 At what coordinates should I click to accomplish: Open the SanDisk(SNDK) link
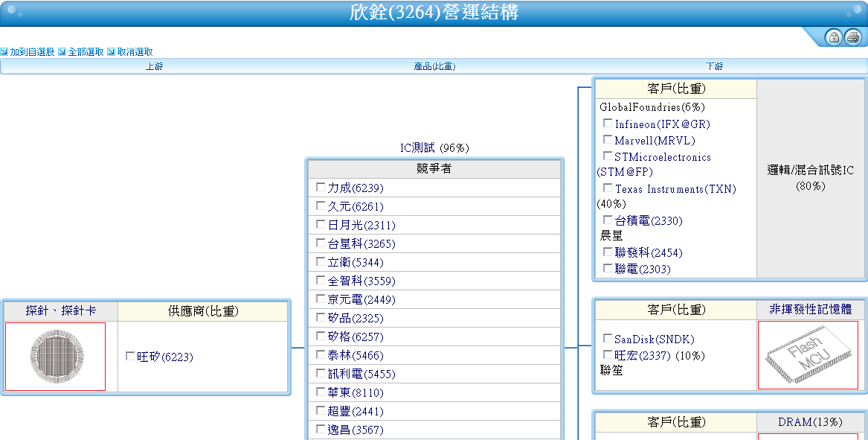click(x=655, y=339)
